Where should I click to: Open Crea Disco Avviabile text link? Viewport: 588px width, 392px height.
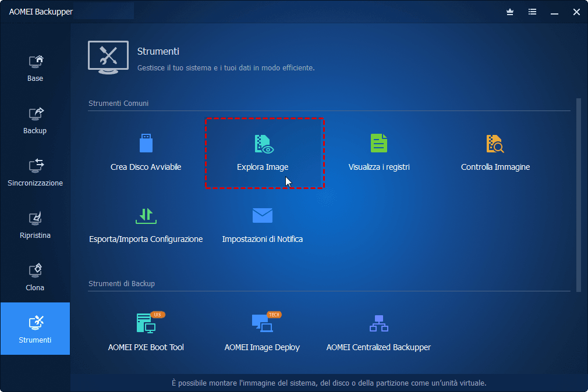(146, 167)
